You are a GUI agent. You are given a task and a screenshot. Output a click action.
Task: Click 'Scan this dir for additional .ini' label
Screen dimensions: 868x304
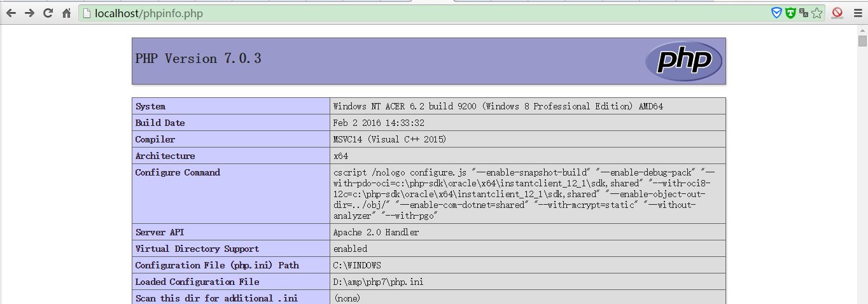tap(216, 298)
